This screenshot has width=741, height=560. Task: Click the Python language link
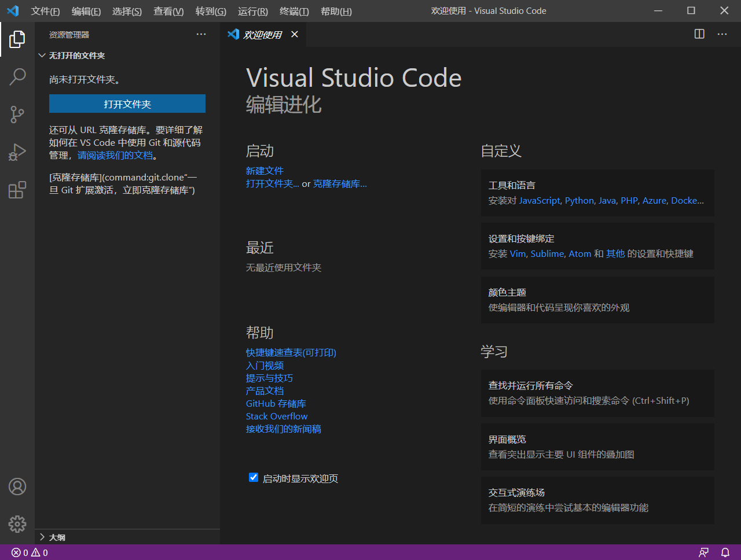[x=579, y=200]
